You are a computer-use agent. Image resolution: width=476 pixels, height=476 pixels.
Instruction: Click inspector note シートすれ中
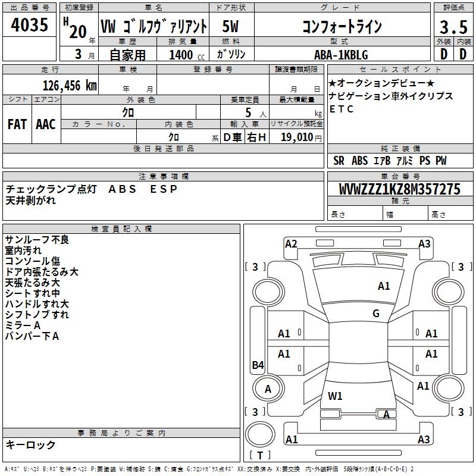[x=33, y=293]
